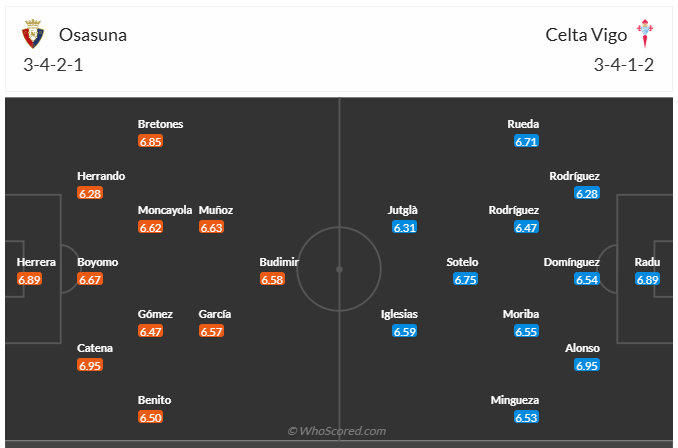Select Boyomo's 6.67 rating badge
This screenshot has height=448, width=678.
tap(90, 279)
